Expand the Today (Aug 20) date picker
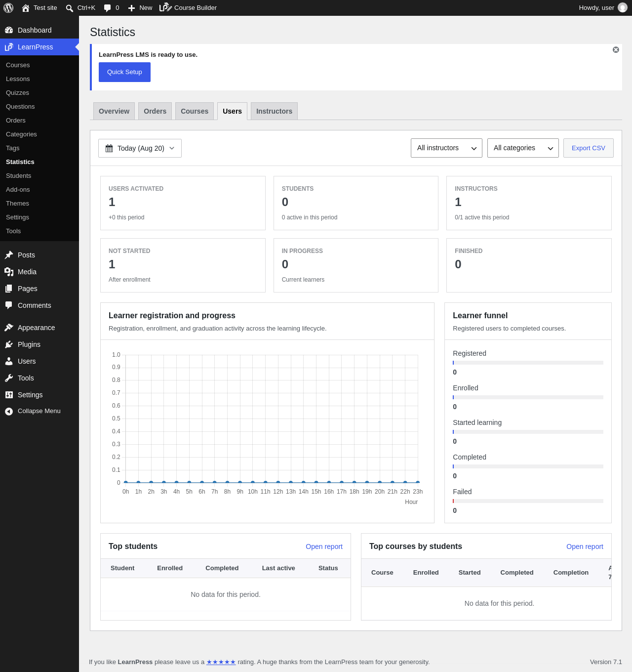This screenshot has height=672, width=632. coord(140,148)
